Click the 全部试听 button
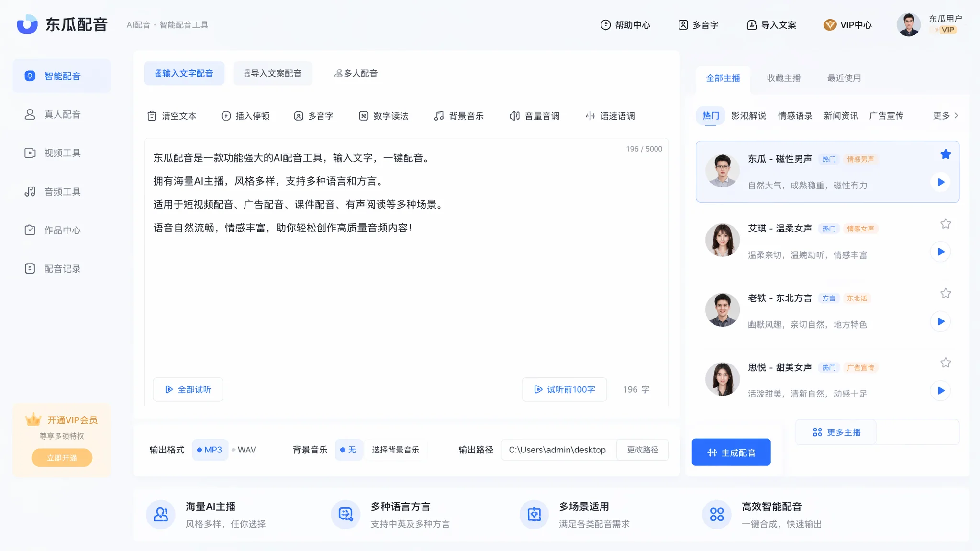 [x=188, y=389]
